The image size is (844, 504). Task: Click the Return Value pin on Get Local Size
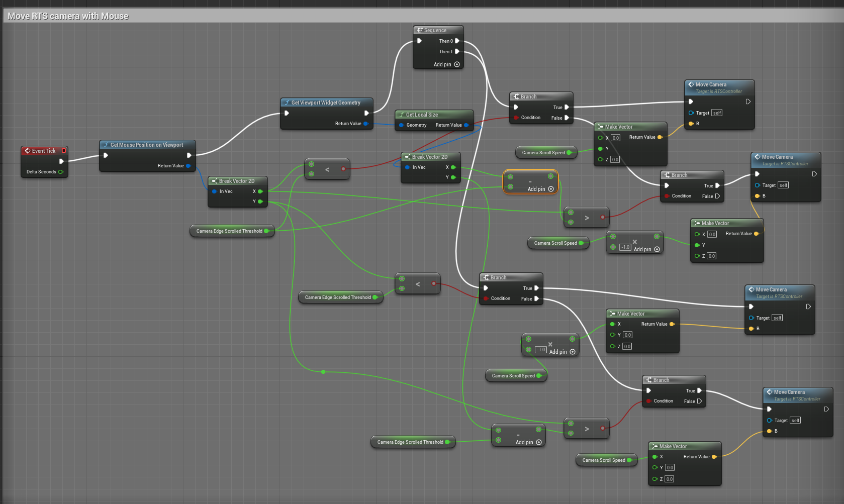(x=466, y=125)
